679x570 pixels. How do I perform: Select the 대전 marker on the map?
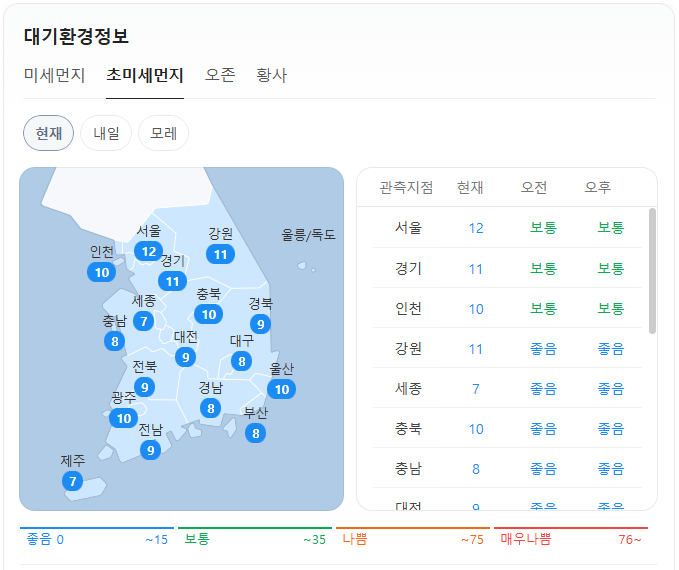click(185, 357)
